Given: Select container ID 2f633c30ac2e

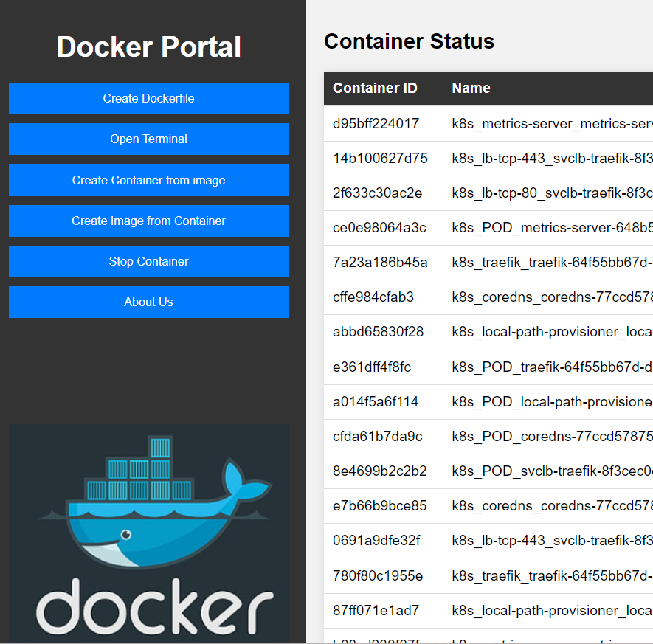Looking at the screenshot, I should pyautogui.click(x=377, y=193).
